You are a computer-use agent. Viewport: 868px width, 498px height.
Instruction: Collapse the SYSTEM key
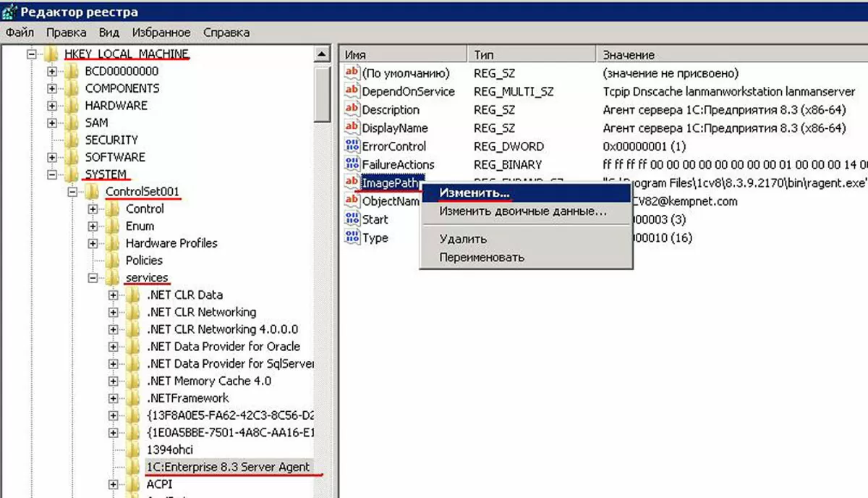point(52,174)
